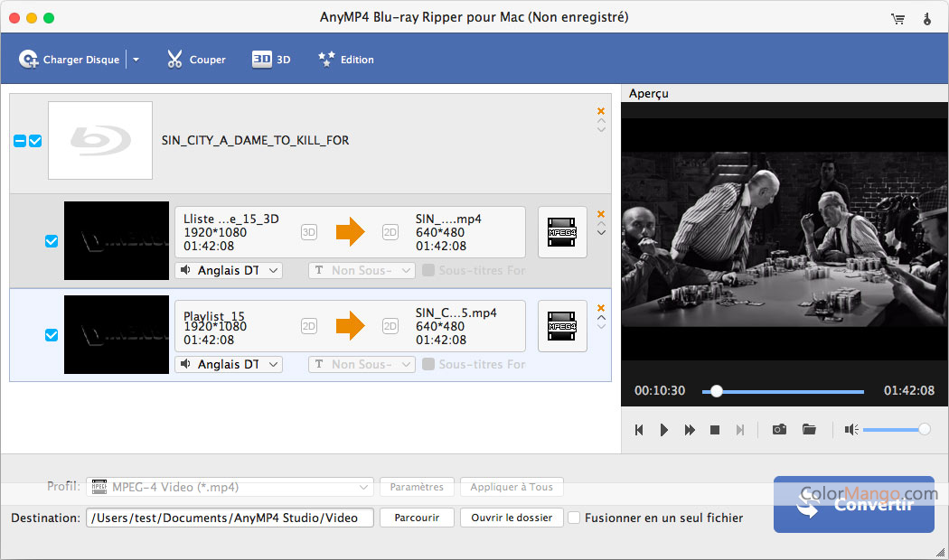Open MPEG4 format icon for SIN_C...5.mp4

coord(562,326)
